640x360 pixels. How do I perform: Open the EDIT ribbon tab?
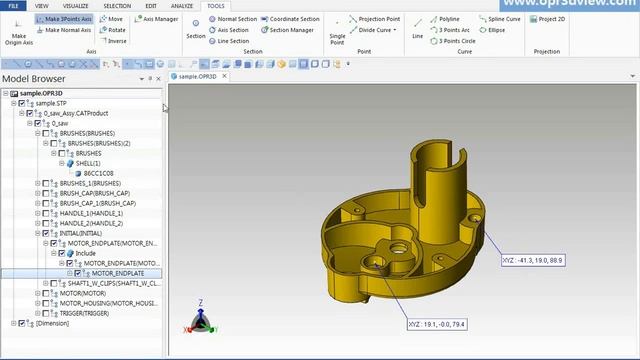(151, 6)
